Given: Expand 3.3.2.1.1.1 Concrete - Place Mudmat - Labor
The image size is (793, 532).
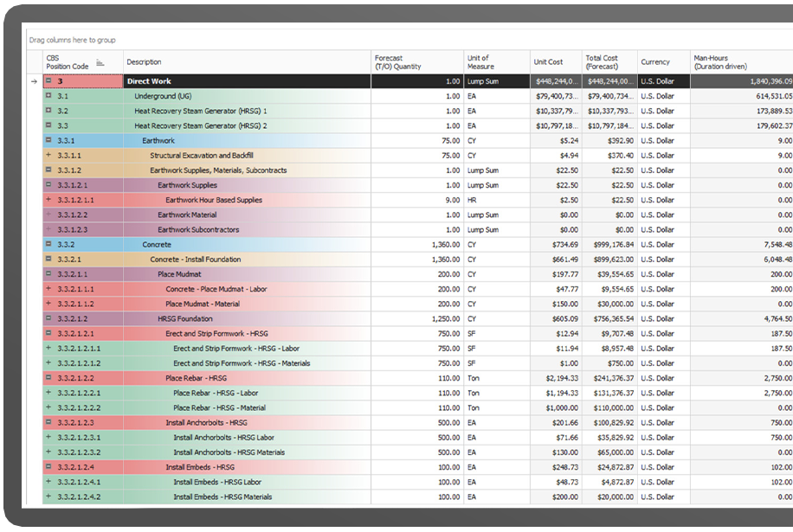Looking at the screenshot, I should [48, 288].
